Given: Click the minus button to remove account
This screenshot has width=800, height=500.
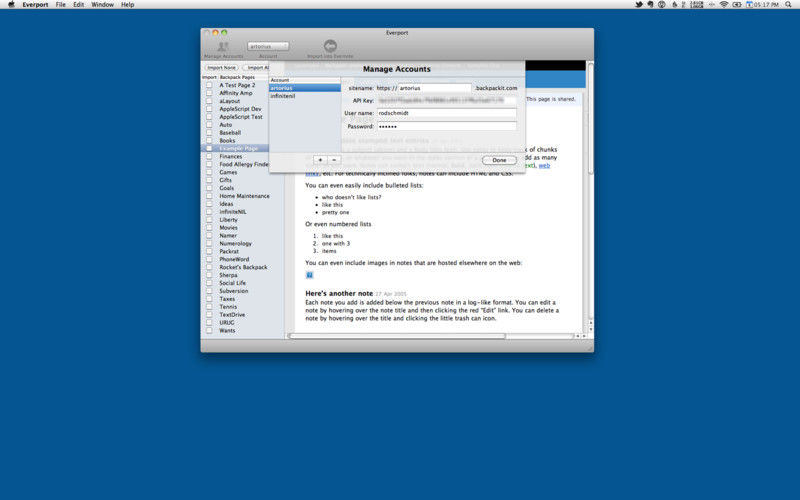Looking at the screenshot, I should [x=334, y=160].
